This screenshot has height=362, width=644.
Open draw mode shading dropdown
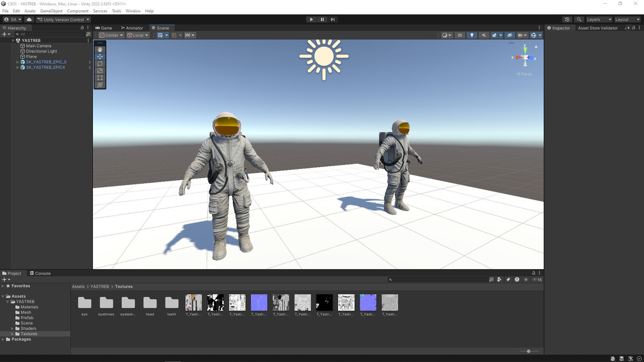click(447, 35)
